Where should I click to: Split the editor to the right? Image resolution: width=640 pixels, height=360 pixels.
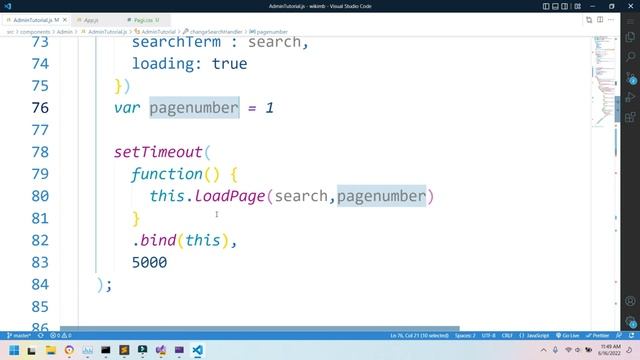600,20
